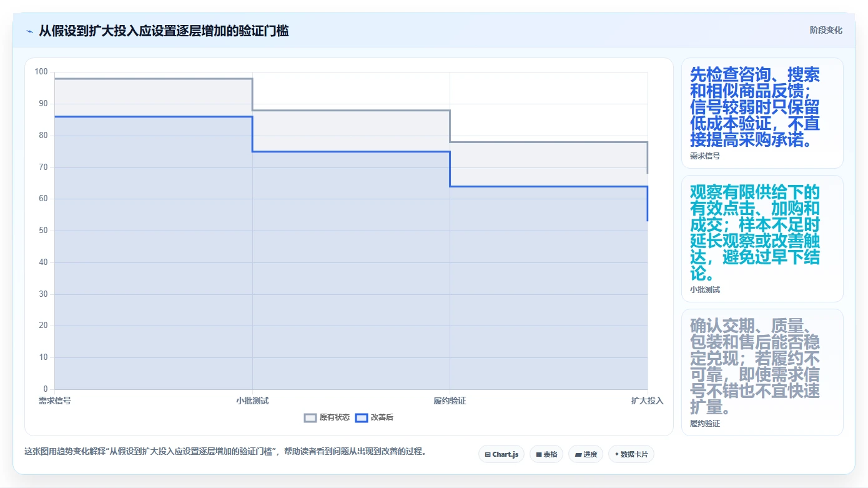
Task: Toggle the 改善后 legend item
Action: click(x=374, y=417)
